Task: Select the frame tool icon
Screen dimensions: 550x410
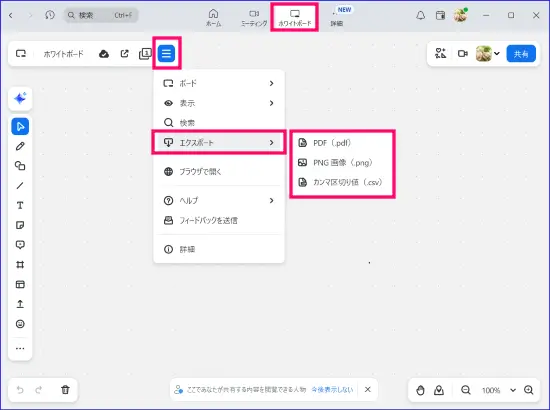Action: pyautogui.click(x=20, y=264)
